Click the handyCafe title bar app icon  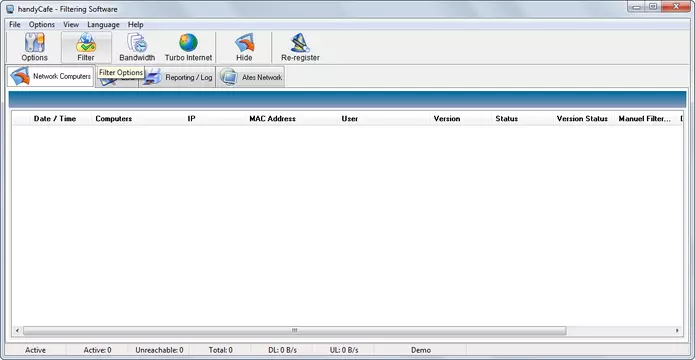(x=10, y=9)
